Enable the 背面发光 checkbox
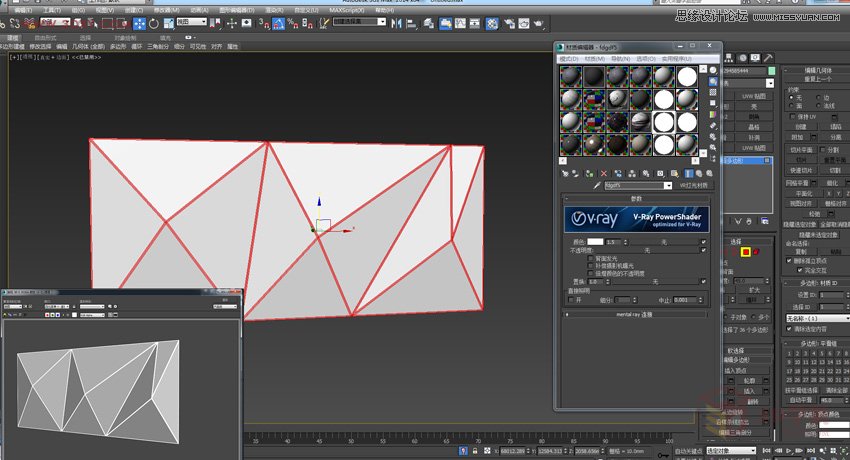This screenshot has height=460, width=850. pos(590,259)
